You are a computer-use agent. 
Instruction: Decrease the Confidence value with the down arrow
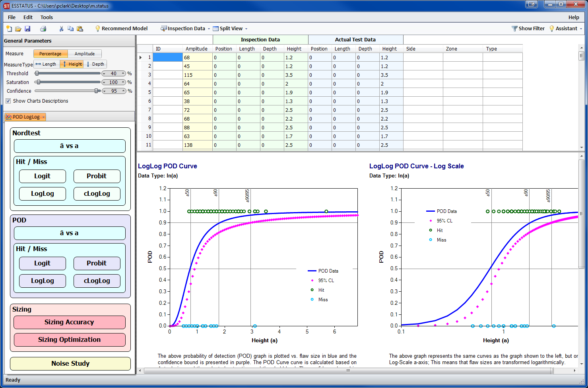(104, 92)
